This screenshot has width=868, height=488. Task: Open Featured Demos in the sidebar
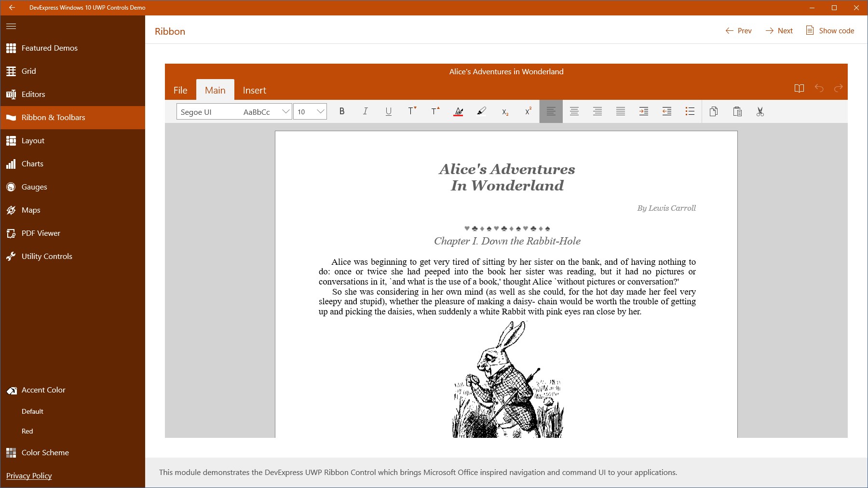(73, 48)
